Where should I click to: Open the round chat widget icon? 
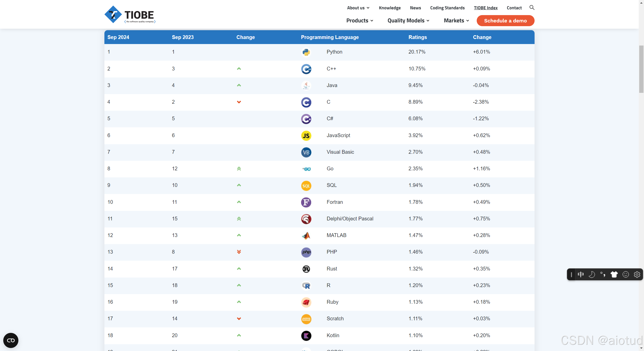11,340
